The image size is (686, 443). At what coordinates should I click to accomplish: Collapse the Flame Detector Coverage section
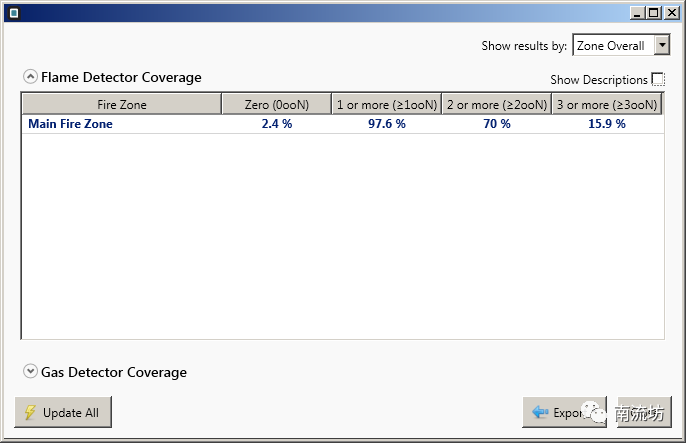[30, 77]
